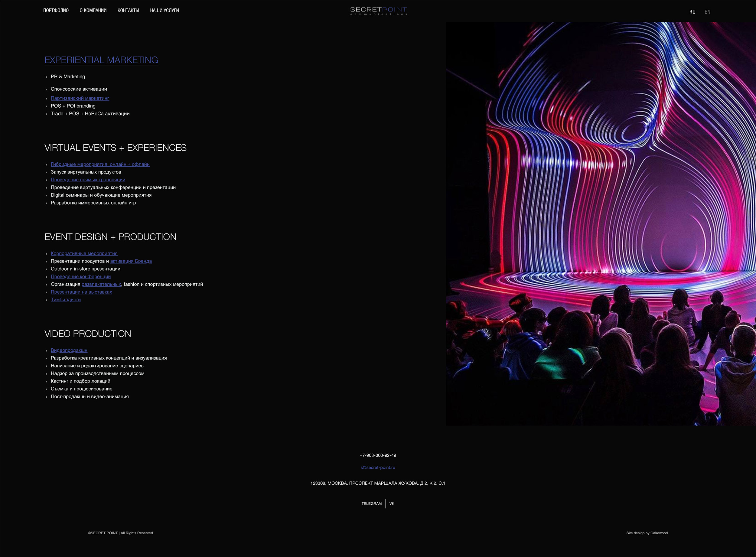Screen dimensions: 756x557
Task: Go to О компании page
Action: [x=93, y=11]
